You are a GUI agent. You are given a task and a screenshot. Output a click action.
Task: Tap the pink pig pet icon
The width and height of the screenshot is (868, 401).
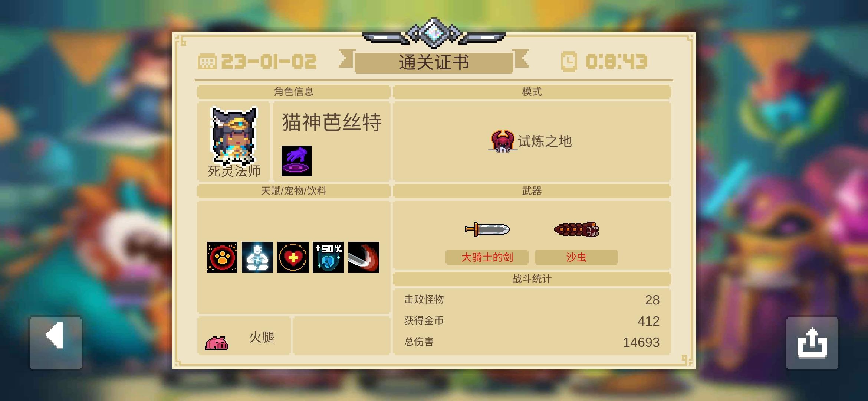[x=217, y=343]
